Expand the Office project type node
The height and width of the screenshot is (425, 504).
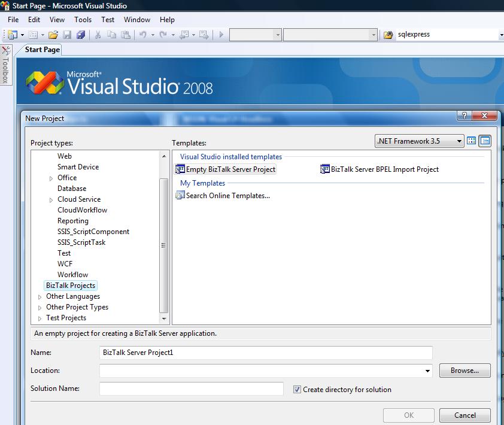(x=51, y=178)
